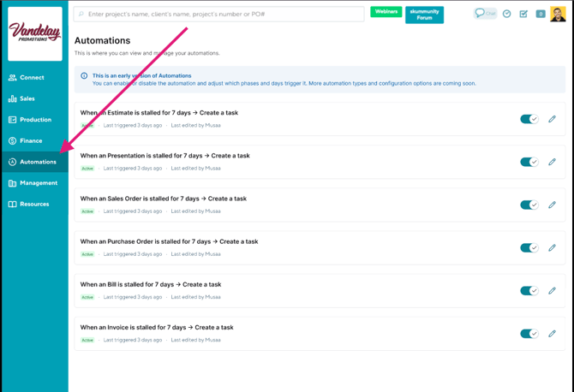The image size is (574, 392).
Task: Open the Resources section in sidebar
Action: tap(35, 204)
